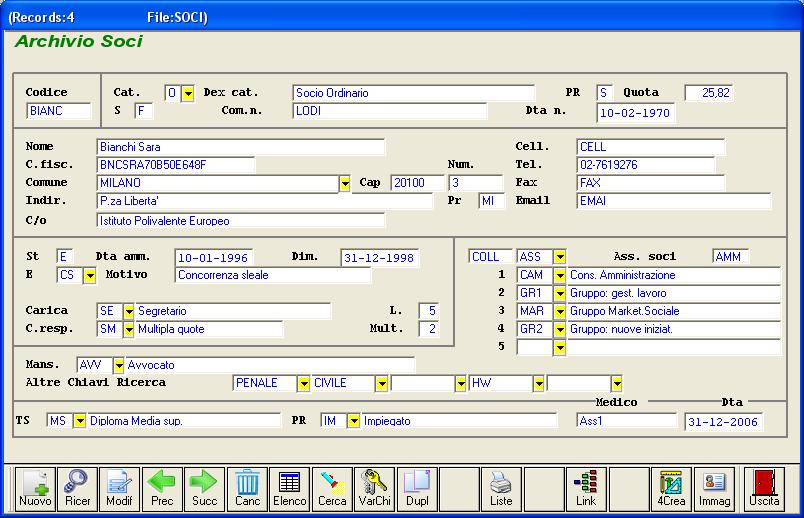Expand the Mans. AVV dropdown
The image size is (804, 518).
[119, 366]
